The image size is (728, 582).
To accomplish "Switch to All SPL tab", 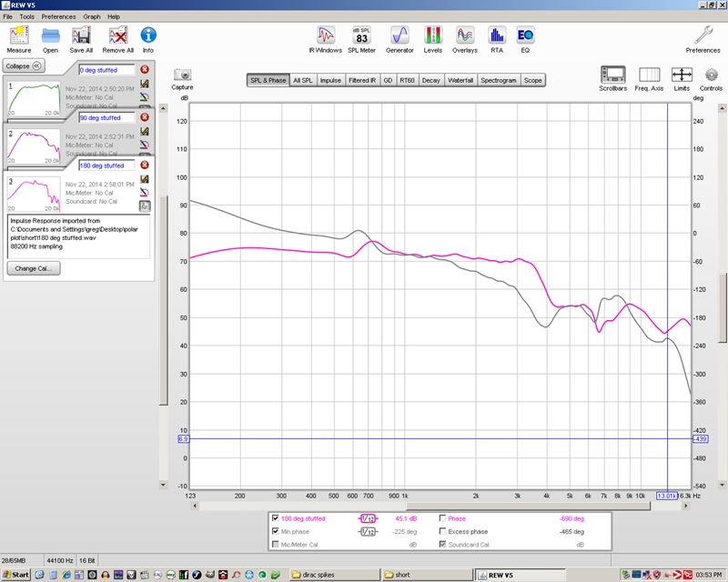I will [x=303, y=80].
